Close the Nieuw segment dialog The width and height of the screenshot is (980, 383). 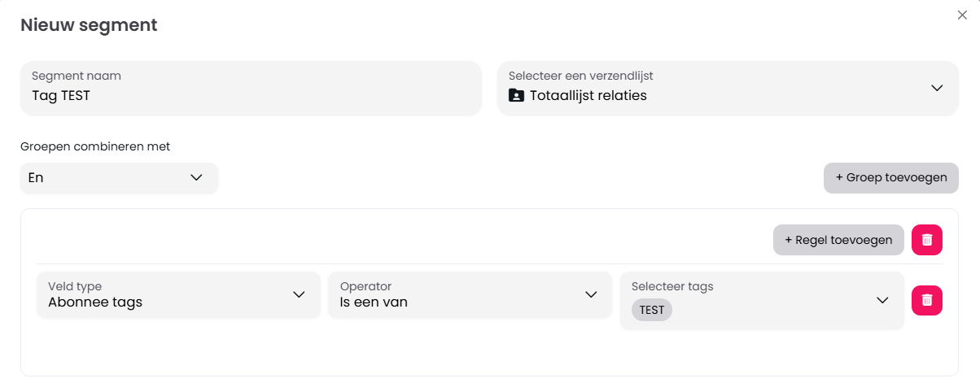tap(962, 15)
